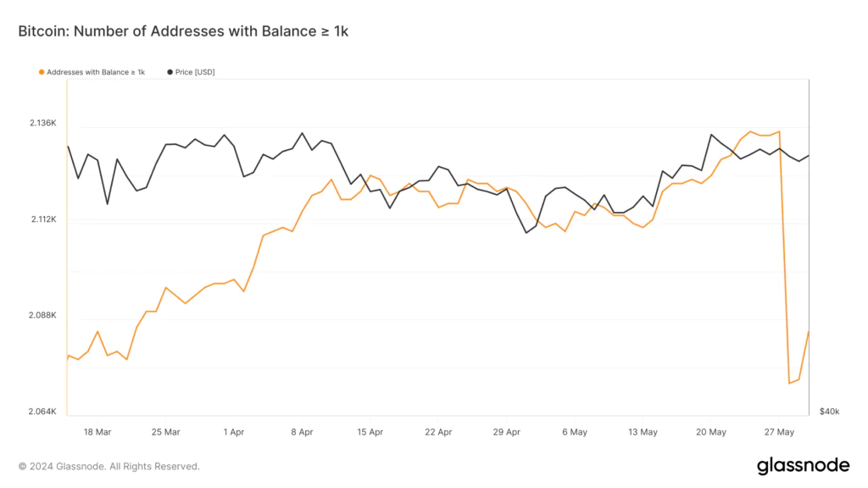Viewport: 868px width, 488px height.
Task: Select the 1 Apr date marker
Action: click(234, 432)
